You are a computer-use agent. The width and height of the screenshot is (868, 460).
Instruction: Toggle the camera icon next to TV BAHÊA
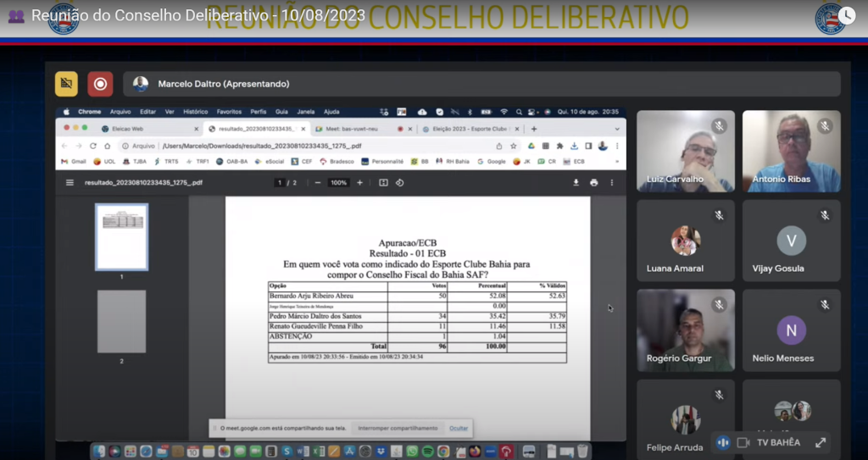point(743,442)
